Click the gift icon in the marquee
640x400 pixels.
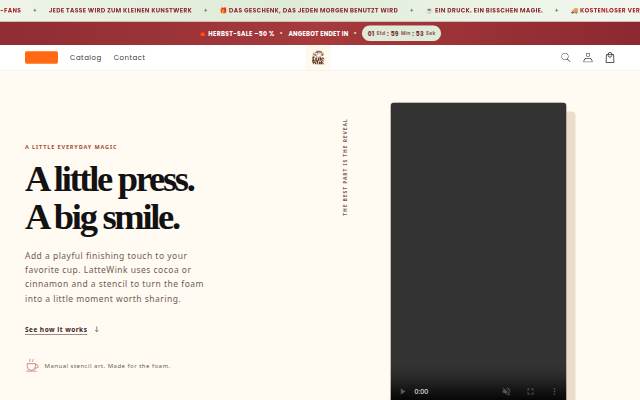[223, 10]
